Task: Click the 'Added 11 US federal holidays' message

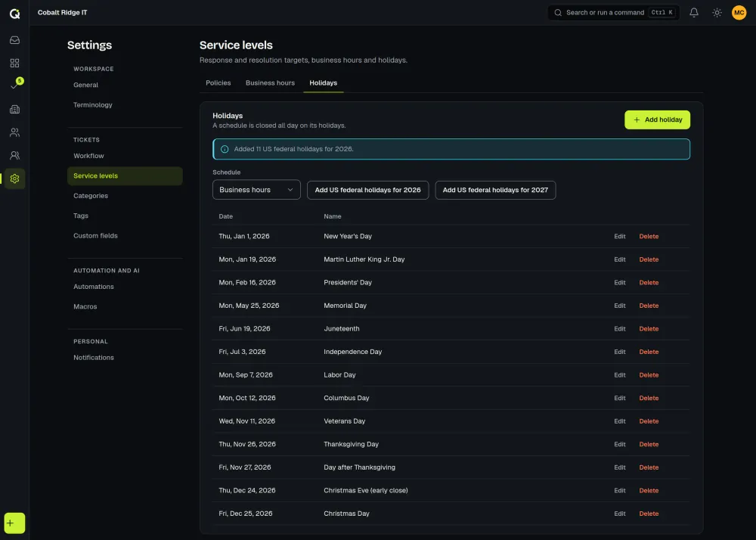Action: [293, 149]
